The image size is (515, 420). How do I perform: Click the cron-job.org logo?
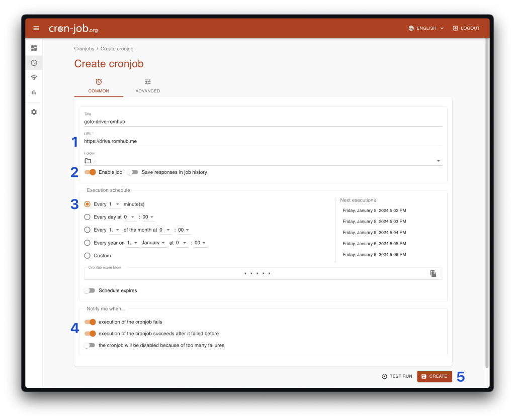(73, 29)
